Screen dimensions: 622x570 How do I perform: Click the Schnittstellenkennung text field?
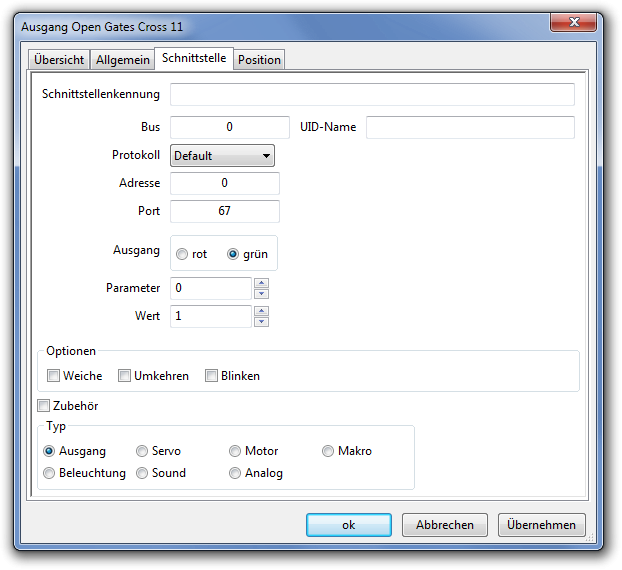[372, 95]
